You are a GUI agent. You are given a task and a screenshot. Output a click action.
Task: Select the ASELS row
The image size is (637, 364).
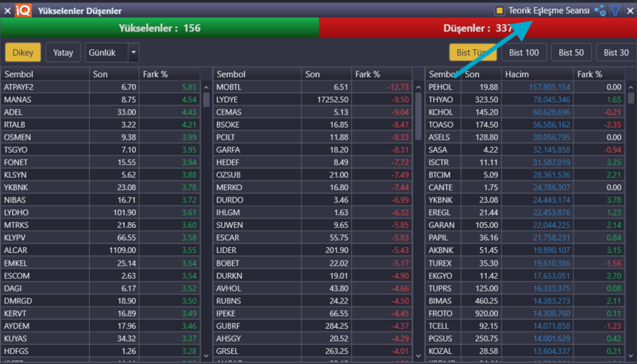[525, 137]
